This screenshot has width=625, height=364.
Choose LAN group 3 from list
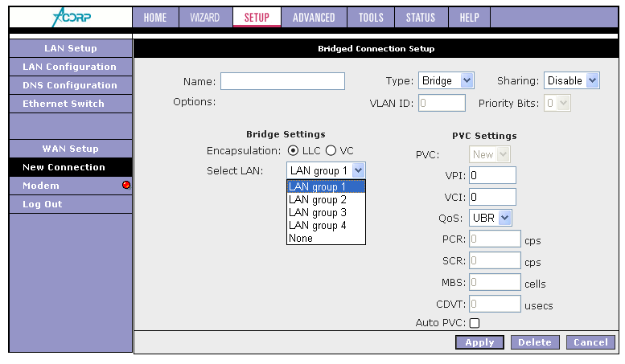click(x=318, y=213)
